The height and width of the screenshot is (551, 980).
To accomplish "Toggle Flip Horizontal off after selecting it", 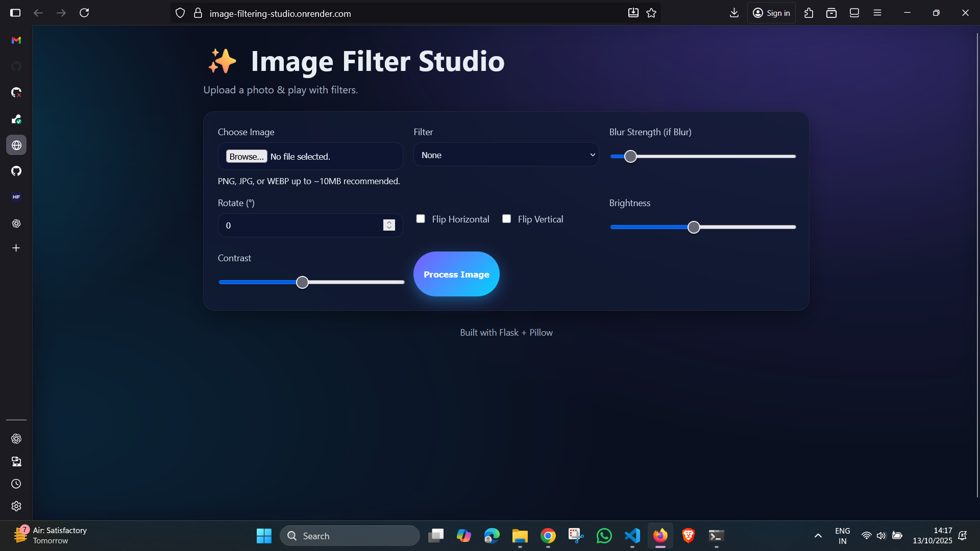I will tap(420, 218).
